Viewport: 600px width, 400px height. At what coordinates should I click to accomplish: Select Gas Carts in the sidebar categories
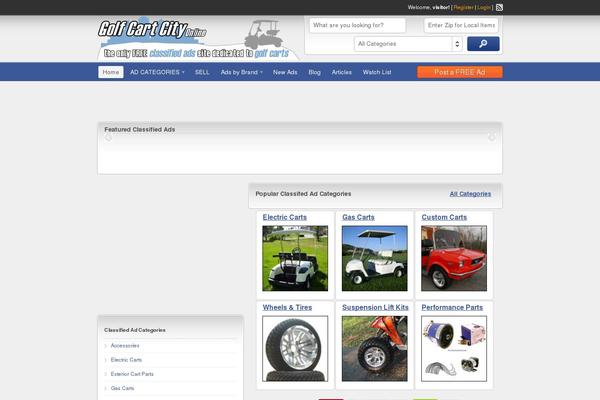(122, 388)
